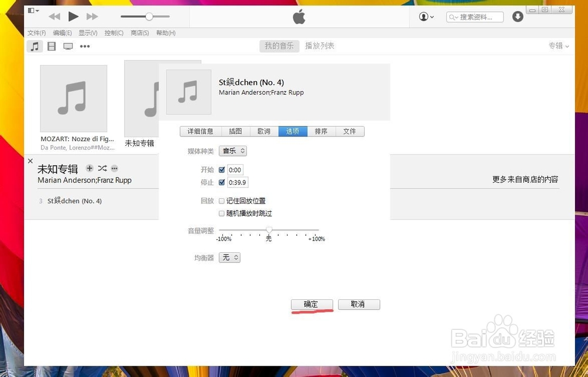Set 音量调整 slider to 无
588x377 pixels.
click(268, 230)
